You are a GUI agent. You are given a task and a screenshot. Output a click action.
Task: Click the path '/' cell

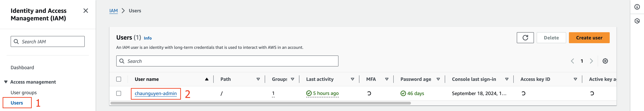[x=222, y=94]
